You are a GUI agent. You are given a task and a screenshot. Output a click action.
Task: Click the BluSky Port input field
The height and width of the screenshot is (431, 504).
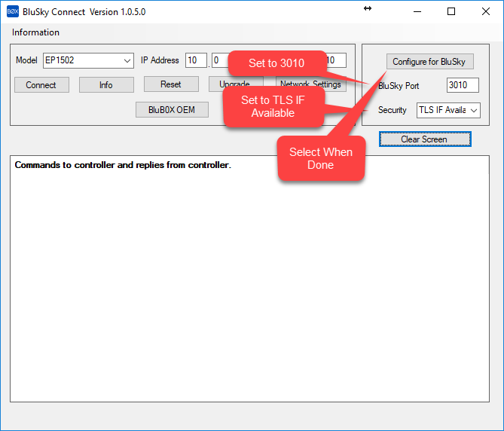point(463,85)
